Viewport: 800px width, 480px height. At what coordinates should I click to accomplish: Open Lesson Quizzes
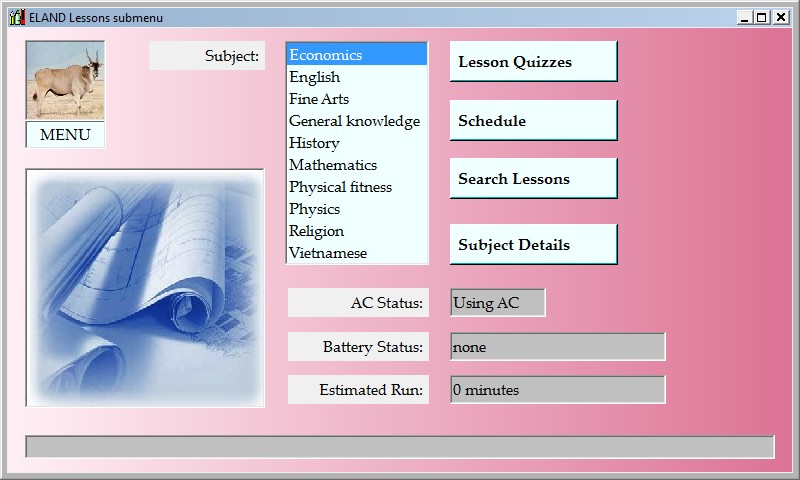pos(533,62)
